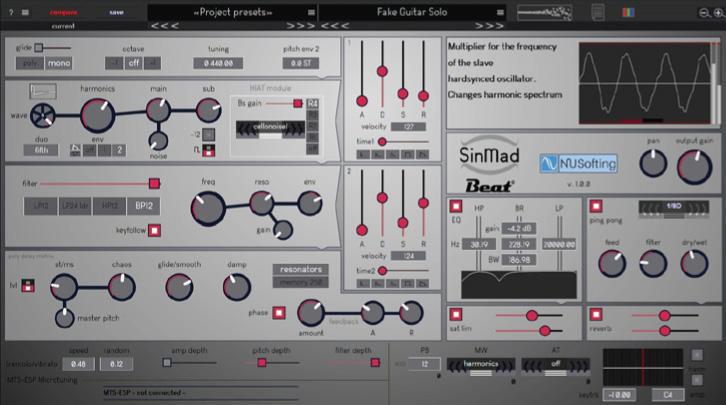The height and width of the screenshot is (405, 726).
Task: Select harmonics env 2 button
Action: 119,150
